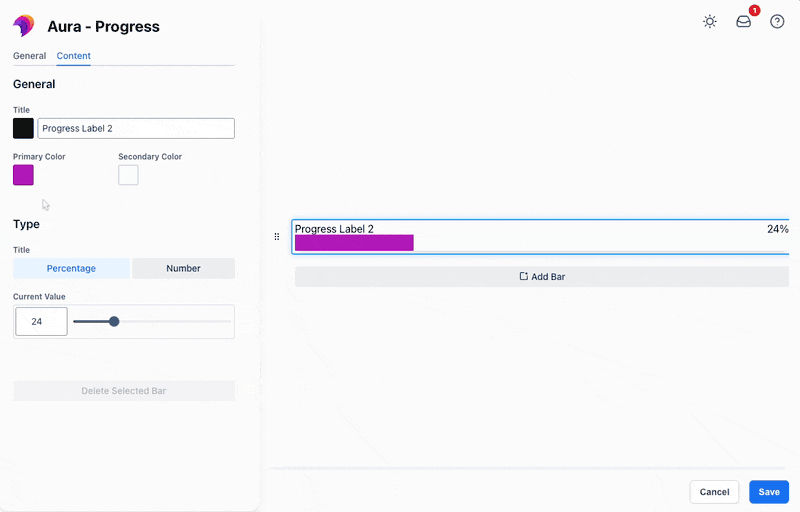This screenshot has width=800, height=512.
Task: Switch to the General tab
Action: [x=30, y=56]
